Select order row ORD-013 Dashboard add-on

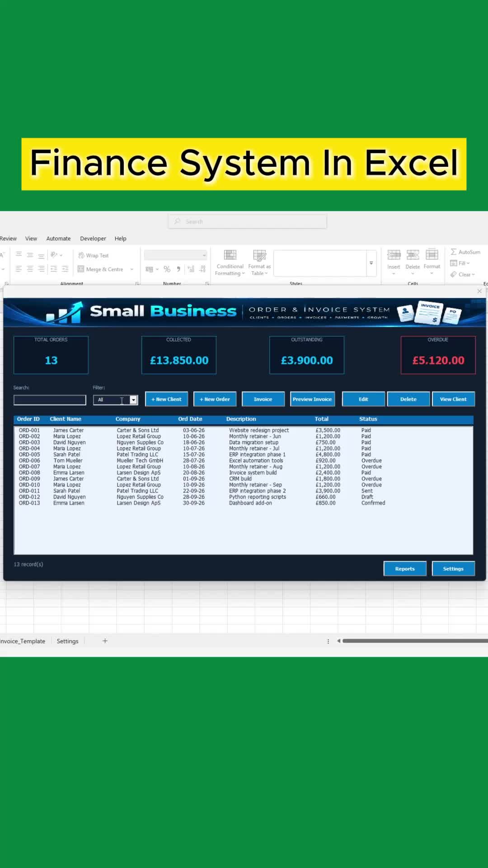(x=243, y=503)
